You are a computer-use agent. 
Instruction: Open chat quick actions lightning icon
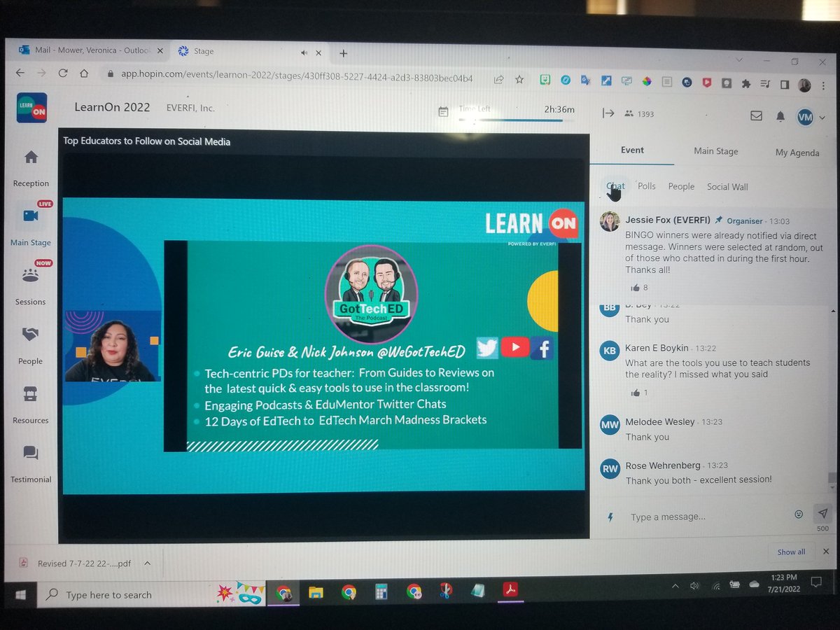coord(610,517)
